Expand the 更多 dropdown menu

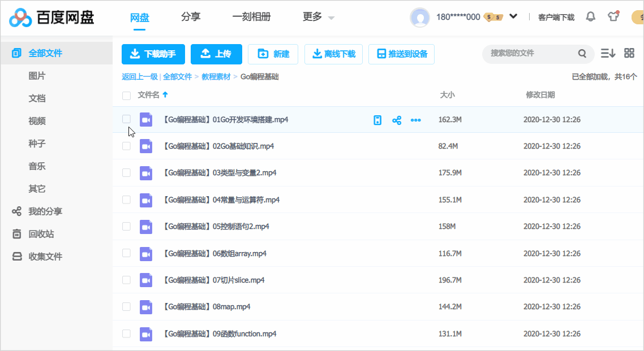319,17
